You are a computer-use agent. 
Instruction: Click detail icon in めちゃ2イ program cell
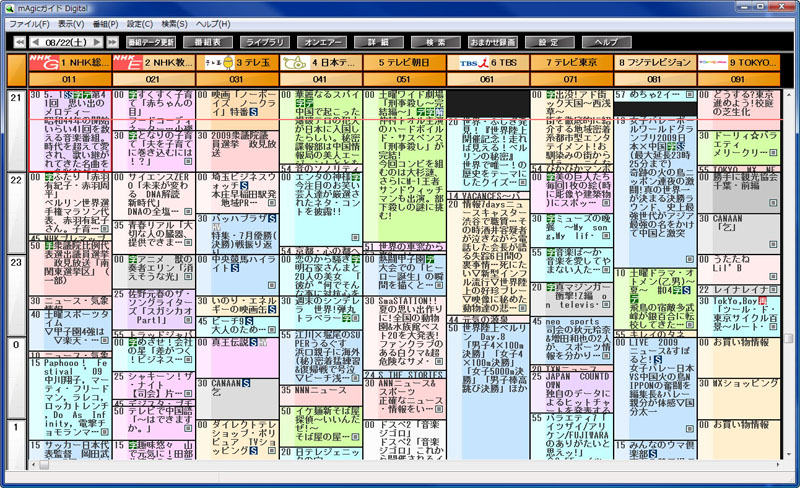coord(690,95)
